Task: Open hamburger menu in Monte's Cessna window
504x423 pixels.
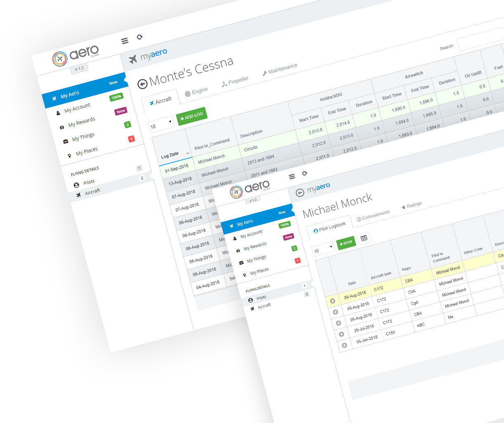Action: [125, 41]
